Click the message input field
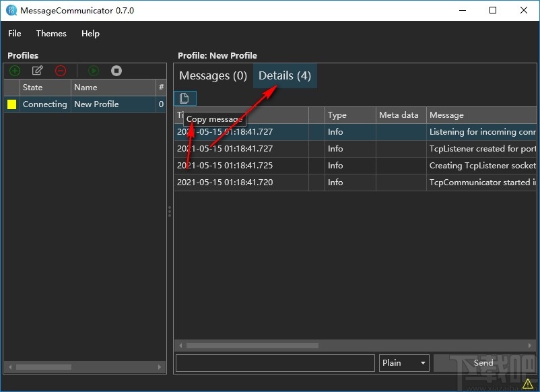540x392 pixels. coord(275,362)
